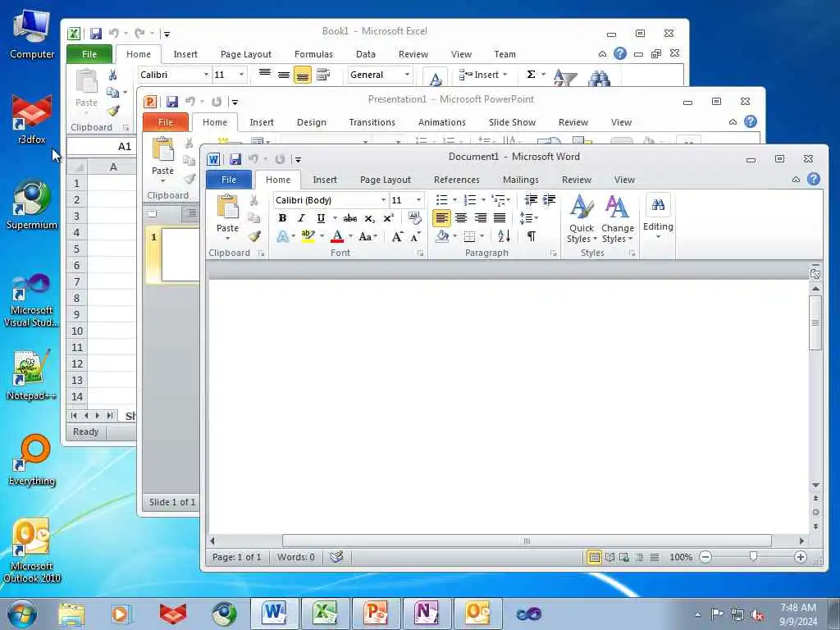Select Align Text Left in Word
Viewport: 840px width, 630px height.
point(441,218)
